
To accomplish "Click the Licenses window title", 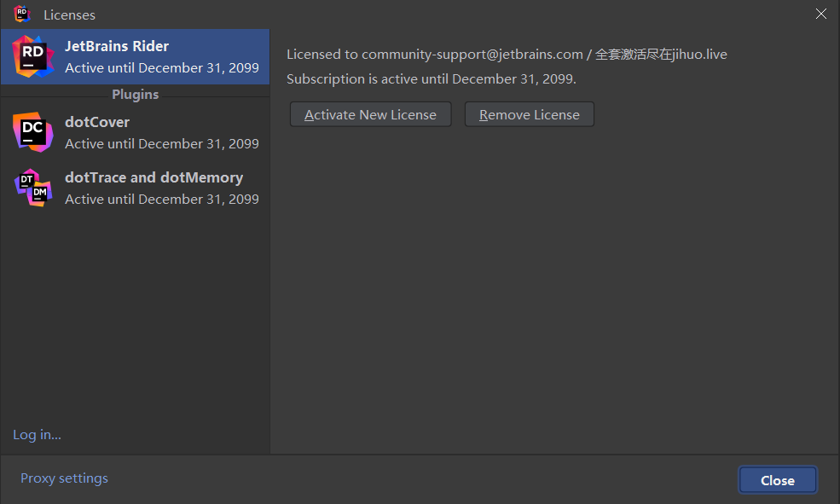I will coord(70,15).
